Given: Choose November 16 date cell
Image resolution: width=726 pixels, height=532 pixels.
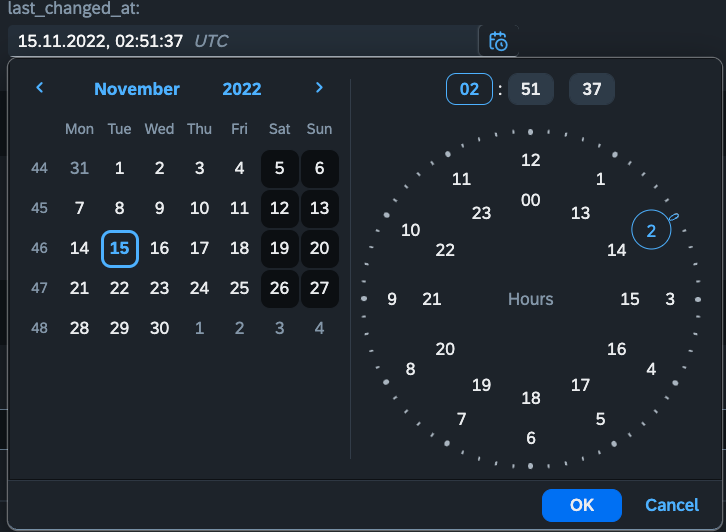Looking at the screenshot, I should pos(159,248).
